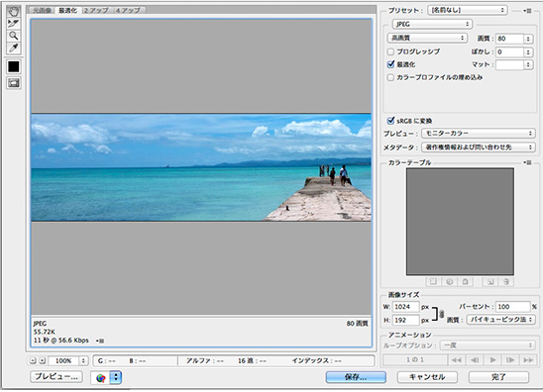Click the zoom out minus button
Image resolution: width=543 pixels, height=392 pixels.
tap(33, 361)
